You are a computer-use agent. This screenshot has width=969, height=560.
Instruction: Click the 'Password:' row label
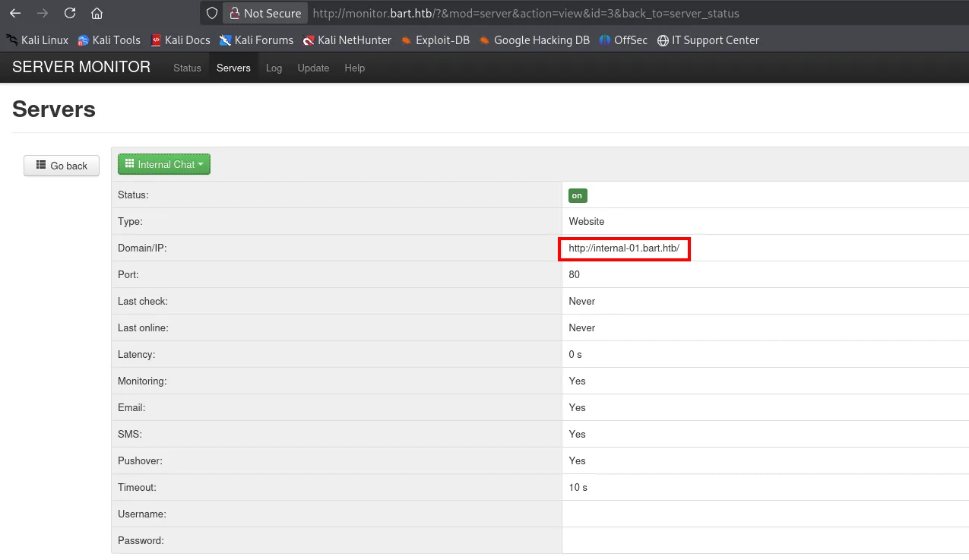[x=141, y=540]
